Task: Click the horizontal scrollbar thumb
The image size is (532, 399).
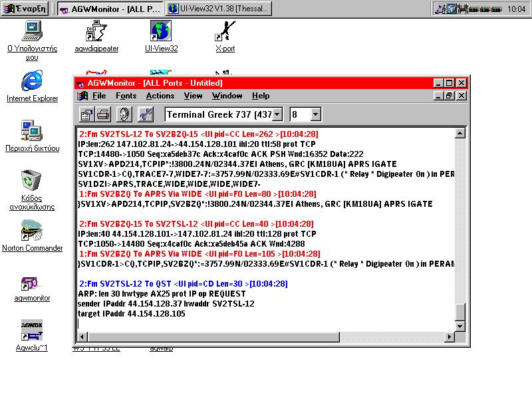Action: click(x=213, y=337)
